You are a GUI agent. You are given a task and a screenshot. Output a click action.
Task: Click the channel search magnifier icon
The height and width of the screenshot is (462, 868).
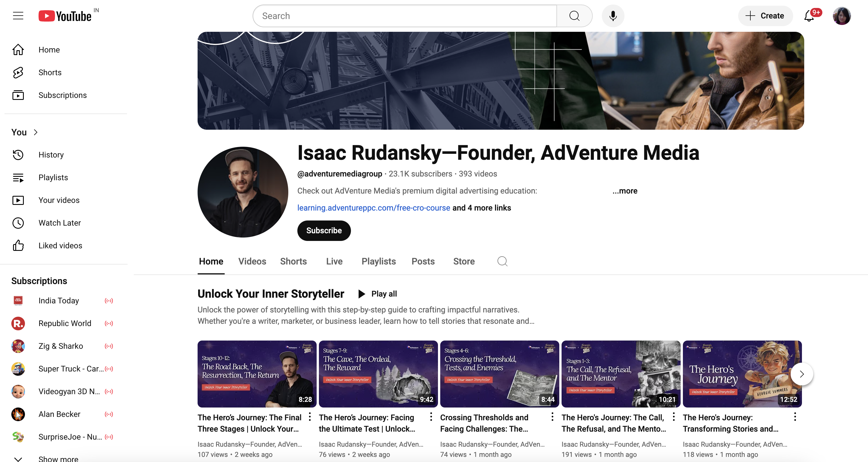point(502,261)
